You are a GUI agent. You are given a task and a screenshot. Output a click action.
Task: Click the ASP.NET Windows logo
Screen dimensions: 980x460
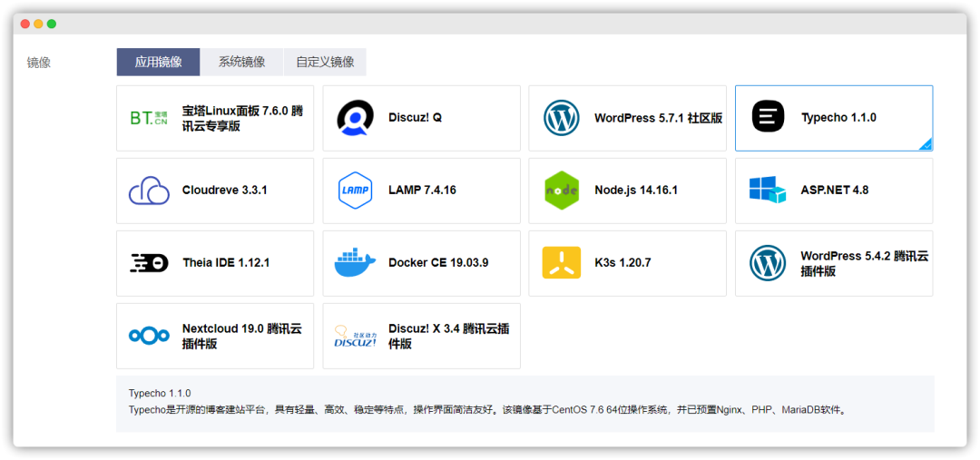click(768, 190)
